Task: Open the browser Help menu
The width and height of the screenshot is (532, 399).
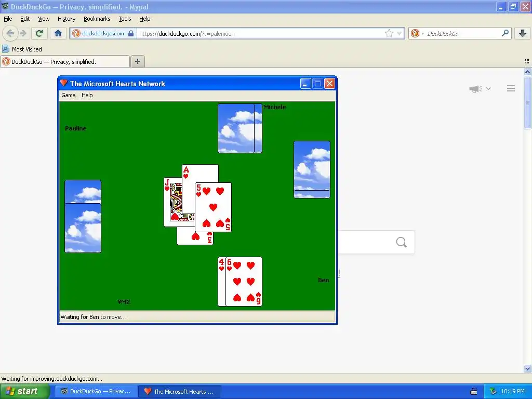Action: [145, 19]
